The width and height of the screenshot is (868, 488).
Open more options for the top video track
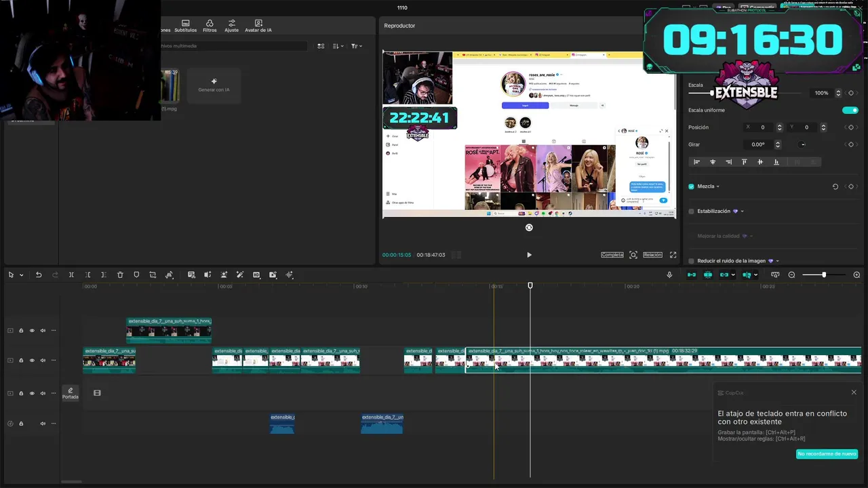54,331
